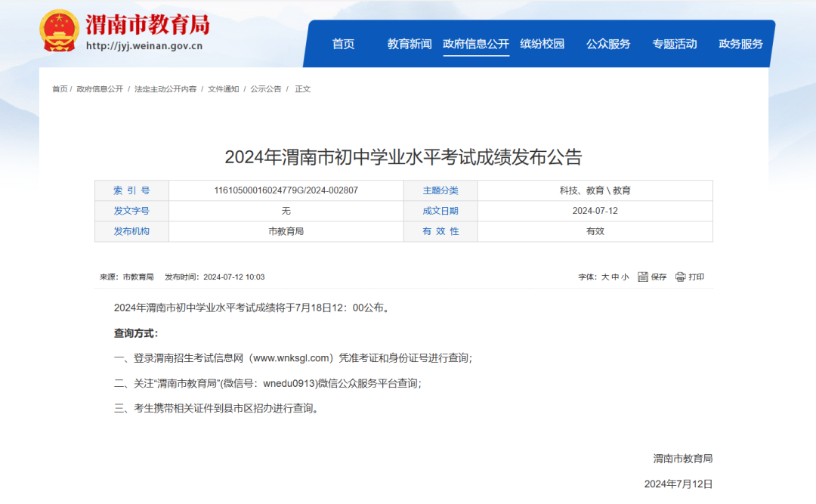
Task: Click the article title 2024年渭南市初中学业水平考试成绩发布公告
Action: click(x=408, y=152)
